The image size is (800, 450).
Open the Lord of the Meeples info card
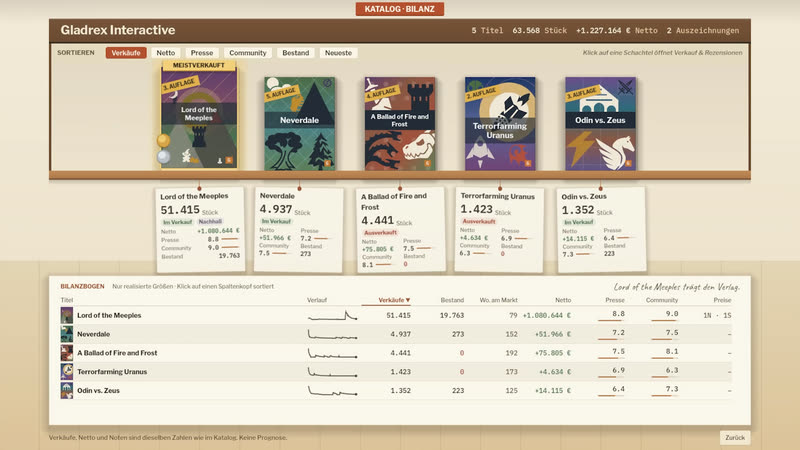pyautogui.click(x=200, y=230)
